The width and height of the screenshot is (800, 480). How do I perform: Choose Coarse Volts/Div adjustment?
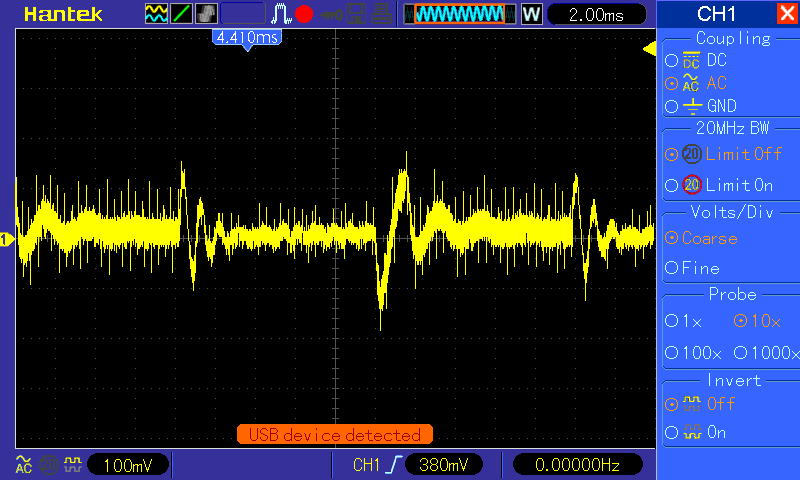pos(702,238)
